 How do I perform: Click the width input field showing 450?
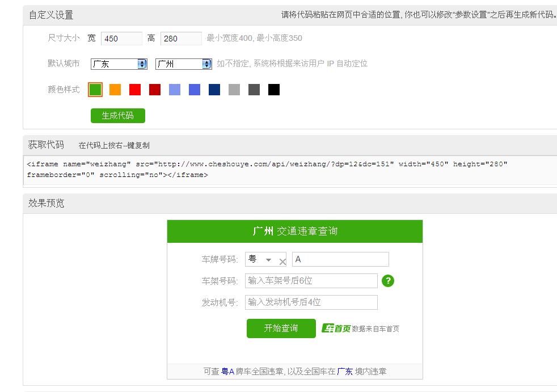click(x=121, y=39)
